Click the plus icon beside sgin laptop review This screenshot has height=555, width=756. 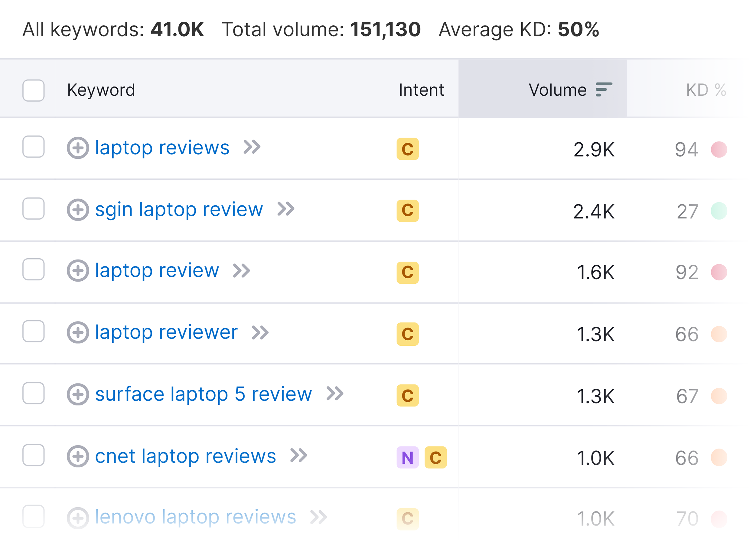click(78, 210)
